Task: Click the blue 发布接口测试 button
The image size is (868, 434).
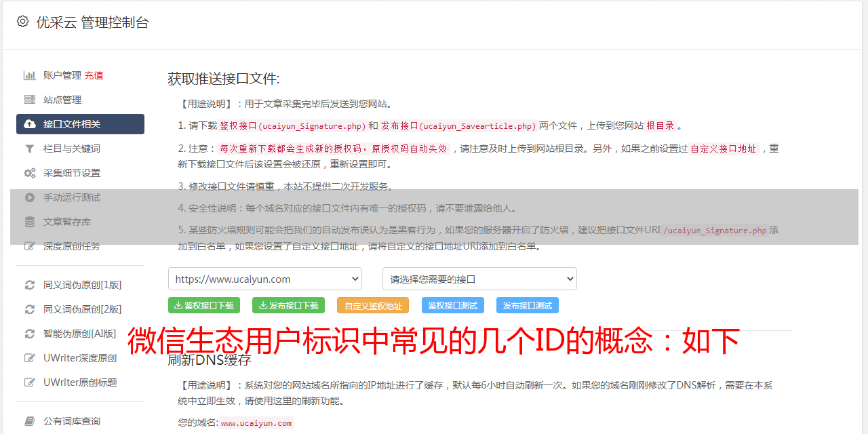Action: [x=528, y=305]
